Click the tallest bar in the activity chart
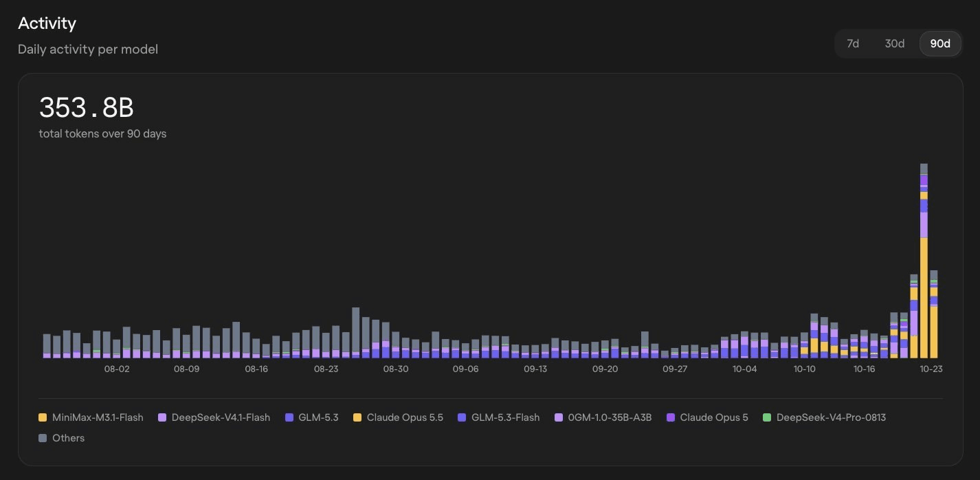Image resolution: width=980 pixels, height=480 pixels. 924,261
